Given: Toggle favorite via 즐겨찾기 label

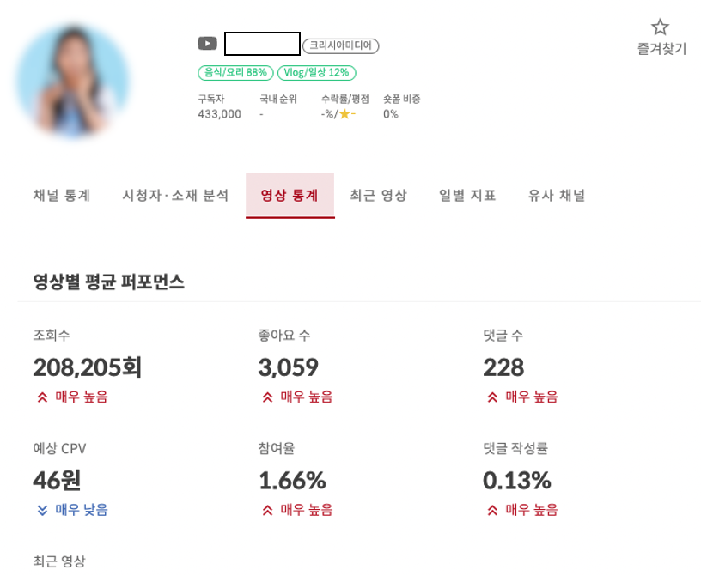Looking at the screenshot, I should pos(661,50).
